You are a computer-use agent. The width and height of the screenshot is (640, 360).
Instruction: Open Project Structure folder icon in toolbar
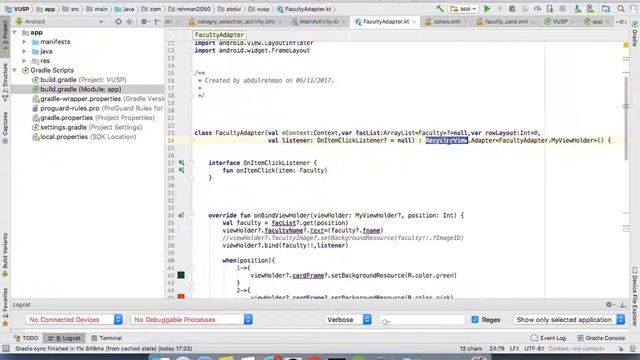[606, 9]
